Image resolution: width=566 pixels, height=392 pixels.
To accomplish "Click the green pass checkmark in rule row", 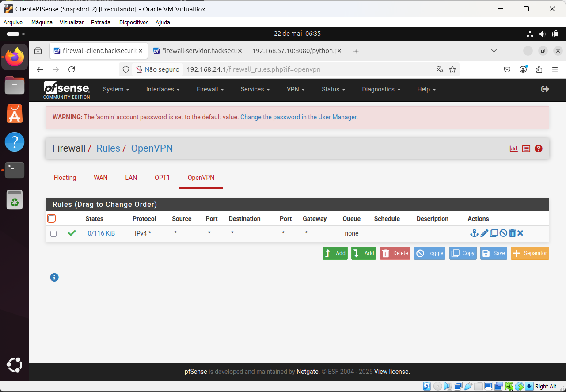I will pyautogui.click(x=72, y=233).
